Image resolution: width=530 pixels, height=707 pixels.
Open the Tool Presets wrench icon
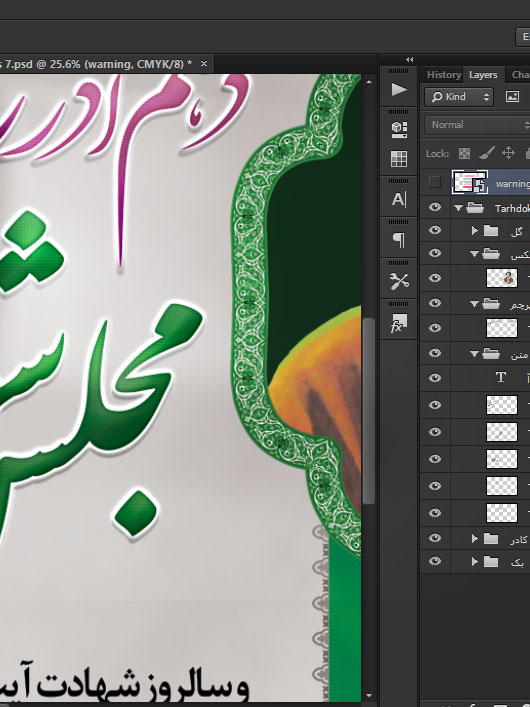(399, 281)
